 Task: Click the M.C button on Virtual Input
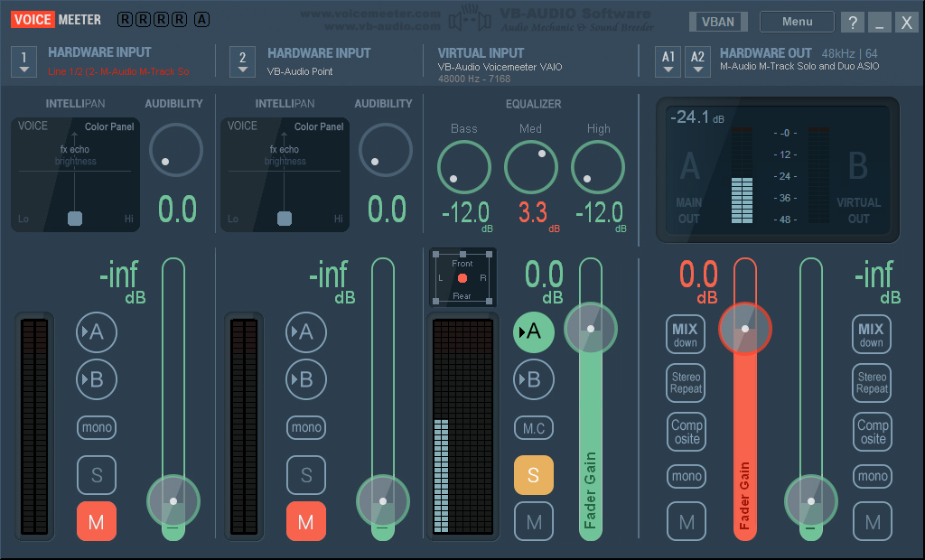click(x=533, y=427)
